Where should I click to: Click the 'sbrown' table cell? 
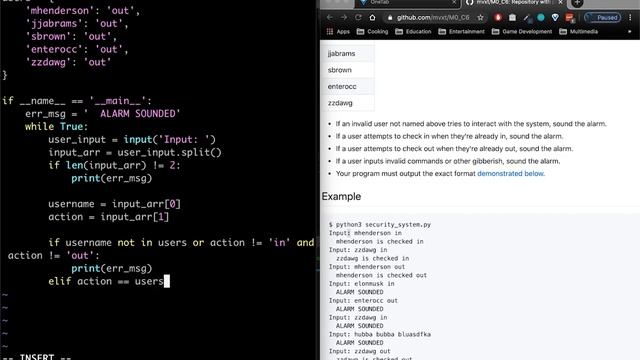(x=348, y=70)
